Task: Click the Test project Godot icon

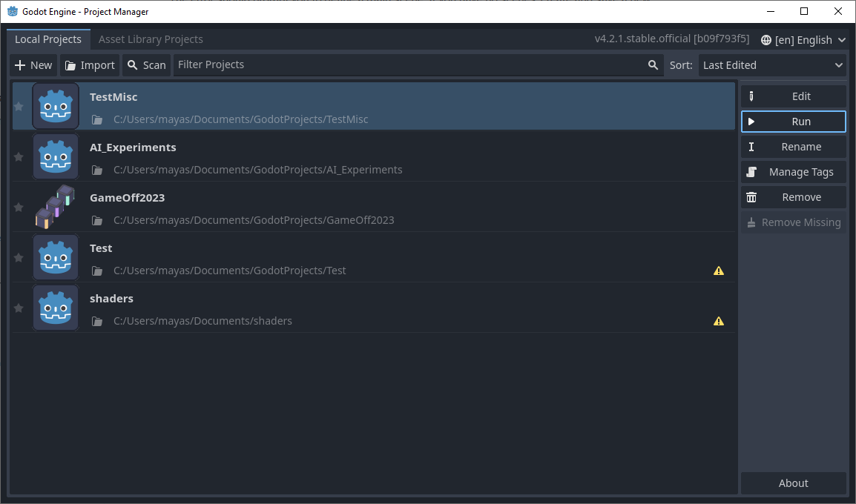Action: pyautogui.click(x=56, y=257)
